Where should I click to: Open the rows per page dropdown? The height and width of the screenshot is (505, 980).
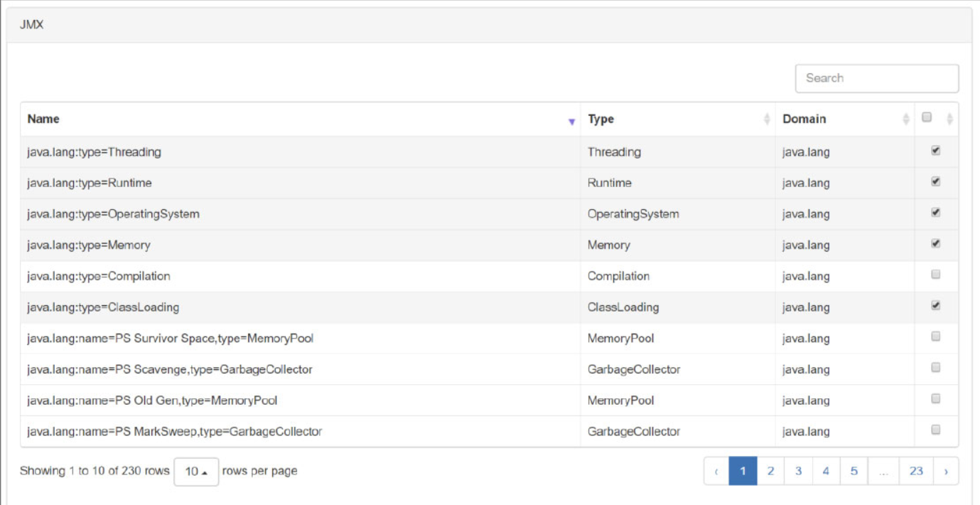196,472
